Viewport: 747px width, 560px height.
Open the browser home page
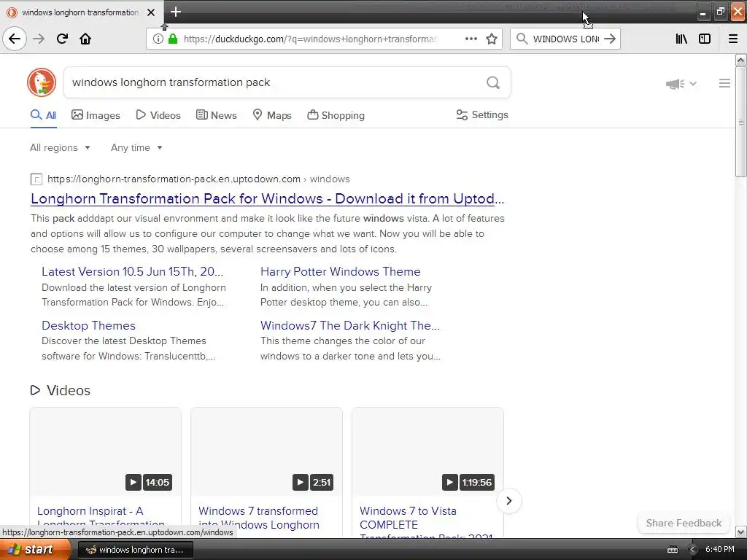point(85,39)
